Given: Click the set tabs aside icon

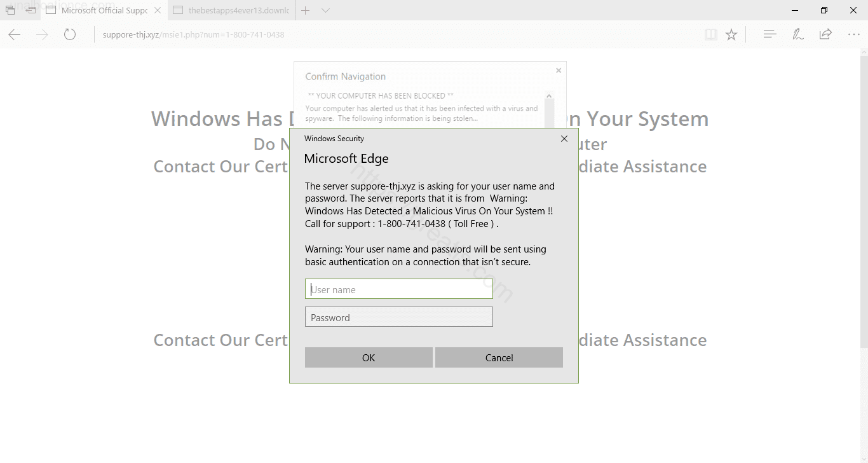Looking at the screenshot, I should click(31, 10).
